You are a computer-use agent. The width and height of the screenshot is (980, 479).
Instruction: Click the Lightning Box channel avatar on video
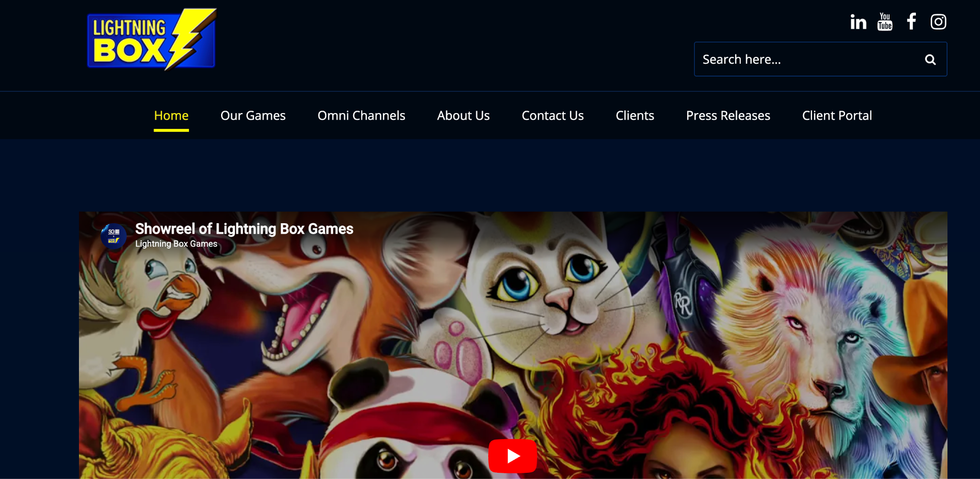(x=113, y=236)
